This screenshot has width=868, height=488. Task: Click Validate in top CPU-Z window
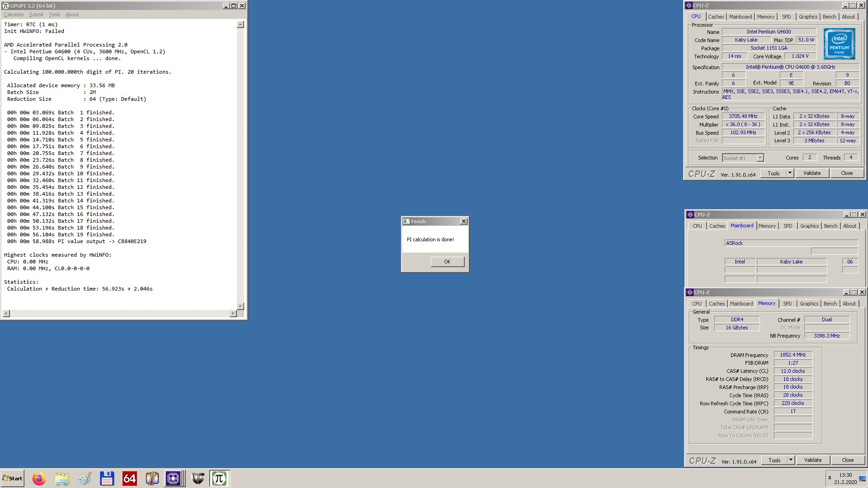click(812, 173)
